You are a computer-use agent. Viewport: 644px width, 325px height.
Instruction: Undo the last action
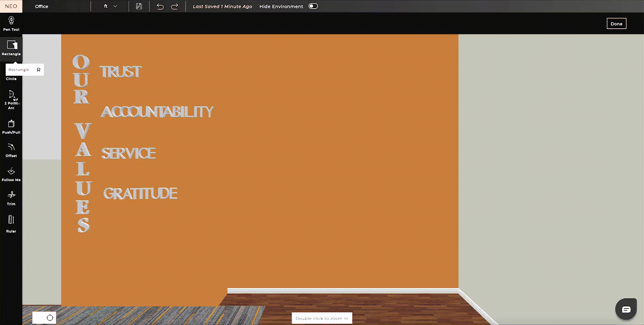coord(160,6)
